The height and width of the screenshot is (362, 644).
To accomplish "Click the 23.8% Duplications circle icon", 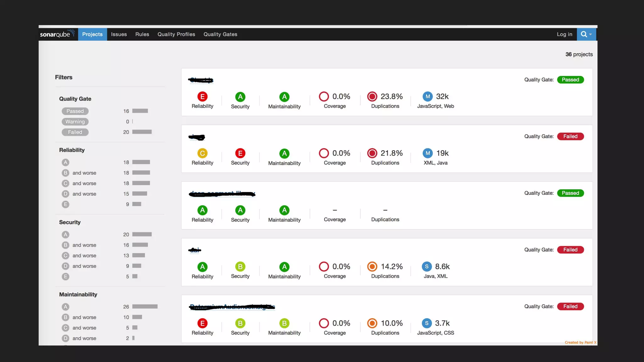I will (x=372, y=96).
